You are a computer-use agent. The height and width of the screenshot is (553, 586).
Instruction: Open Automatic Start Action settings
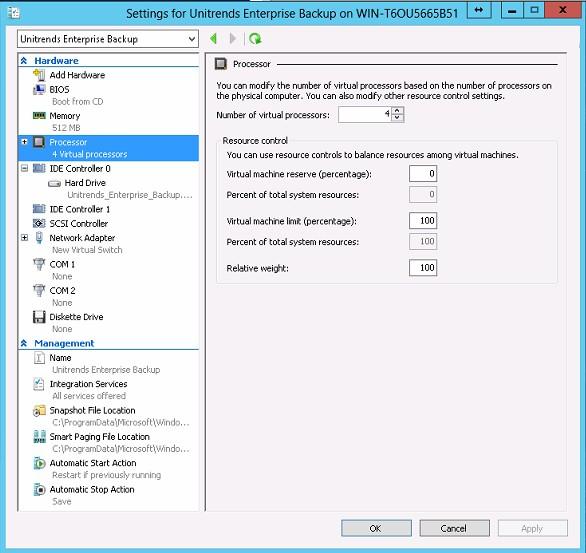[93, 463]
